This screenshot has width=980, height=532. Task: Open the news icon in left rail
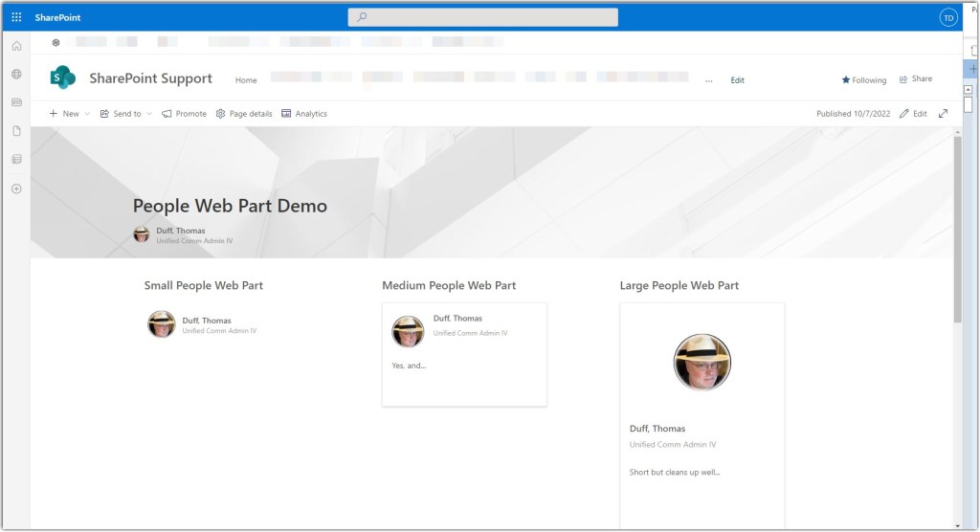[x=16, y=102]
